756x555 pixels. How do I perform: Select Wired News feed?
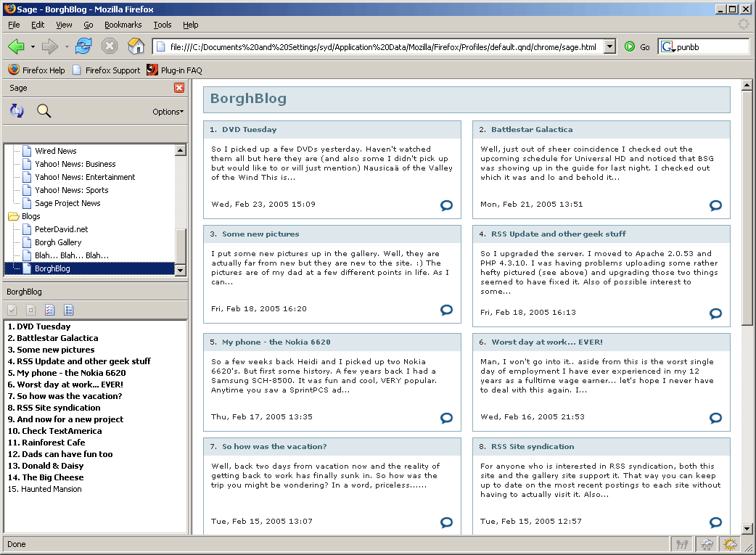pyautogui.click(x=55, y=151)
